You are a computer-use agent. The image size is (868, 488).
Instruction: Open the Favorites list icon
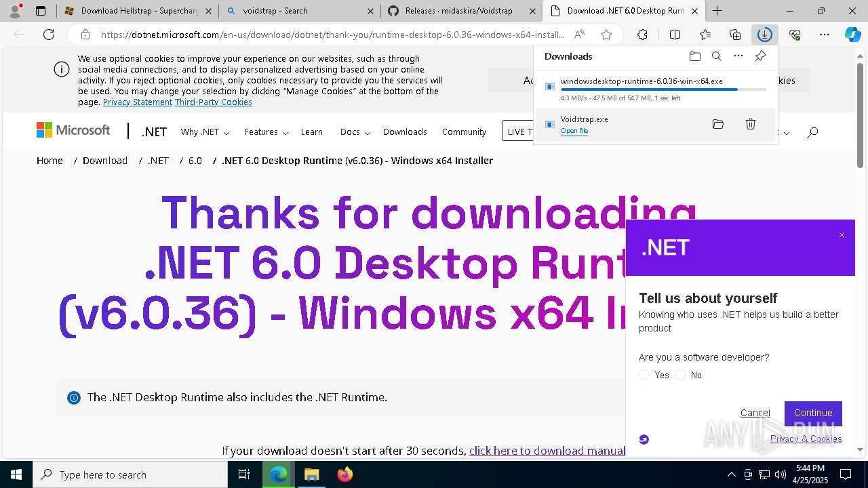(705, 35)
